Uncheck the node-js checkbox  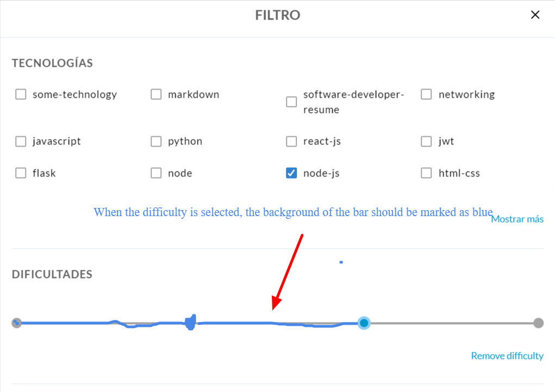[x=291, y=173]
